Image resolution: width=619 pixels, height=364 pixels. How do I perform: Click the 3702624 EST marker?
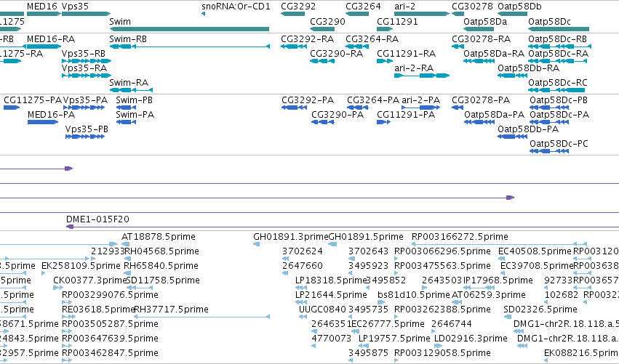(x=285, y=259)
